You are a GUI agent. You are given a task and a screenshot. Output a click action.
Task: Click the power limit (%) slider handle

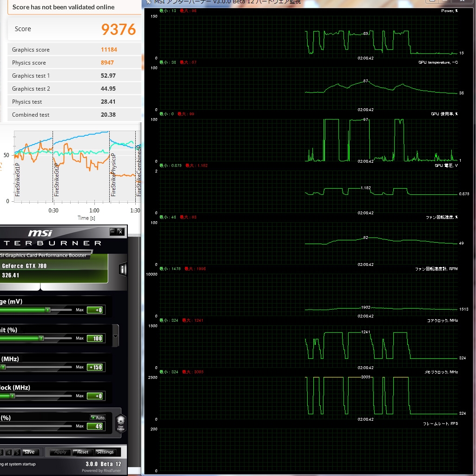(x=41, y=338)
